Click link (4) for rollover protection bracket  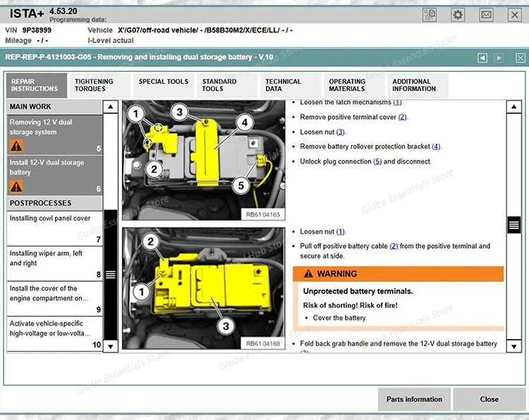(x=436, y=147)
